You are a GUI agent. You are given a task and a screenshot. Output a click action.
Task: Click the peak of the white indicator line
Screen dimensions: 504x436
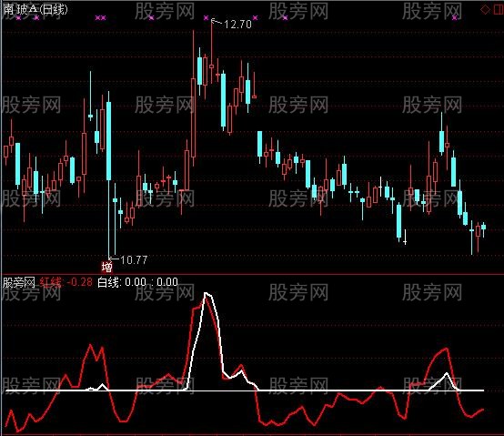(x=206, y=293)
